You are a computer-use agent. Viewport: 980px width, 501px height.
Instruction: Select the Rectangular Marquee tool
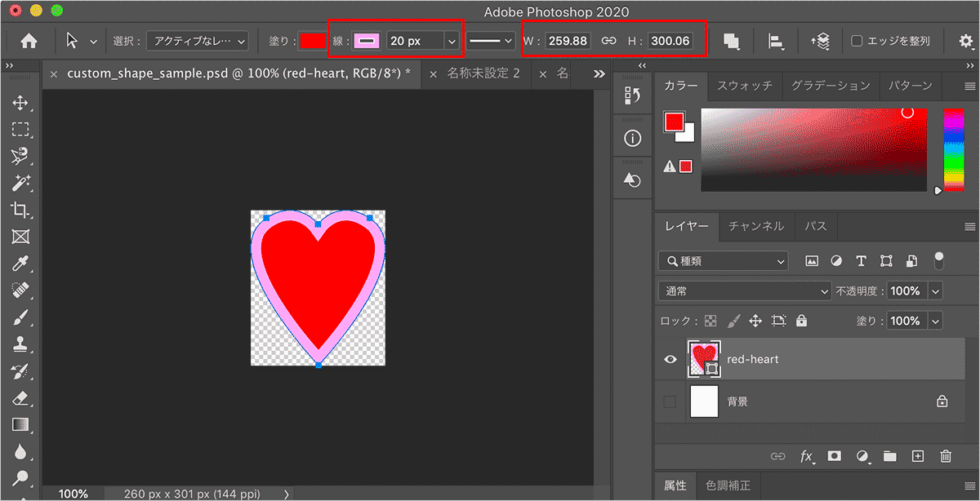pyautogui.click(x=20, y=129)
